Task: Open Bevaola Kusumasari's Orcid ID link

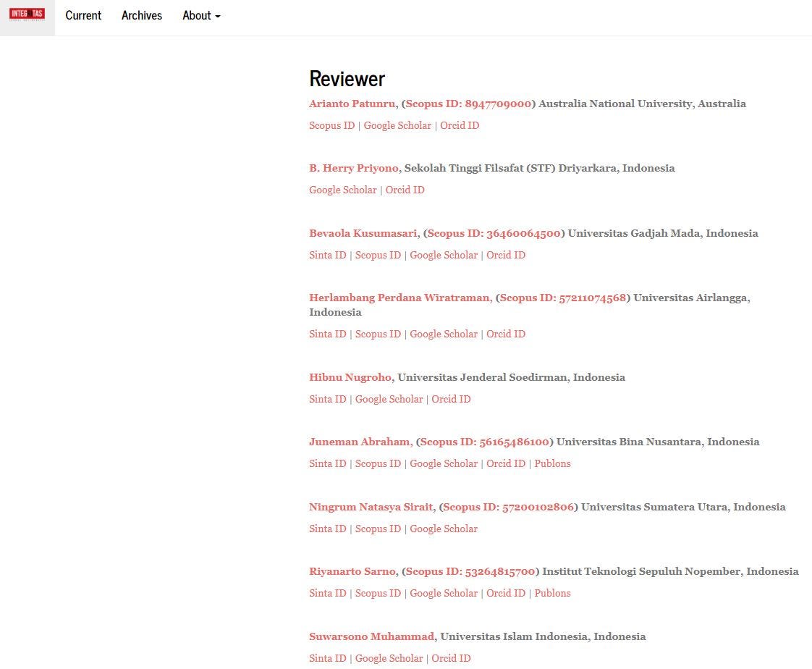Action: [x=506, y=255]
